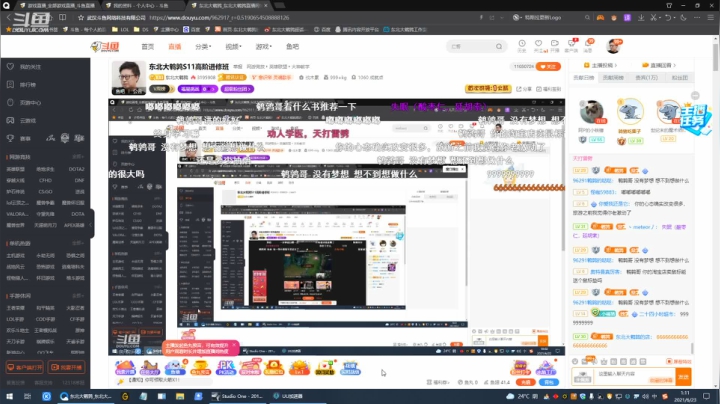Open the user avatar in site header

tap(613, 46)
